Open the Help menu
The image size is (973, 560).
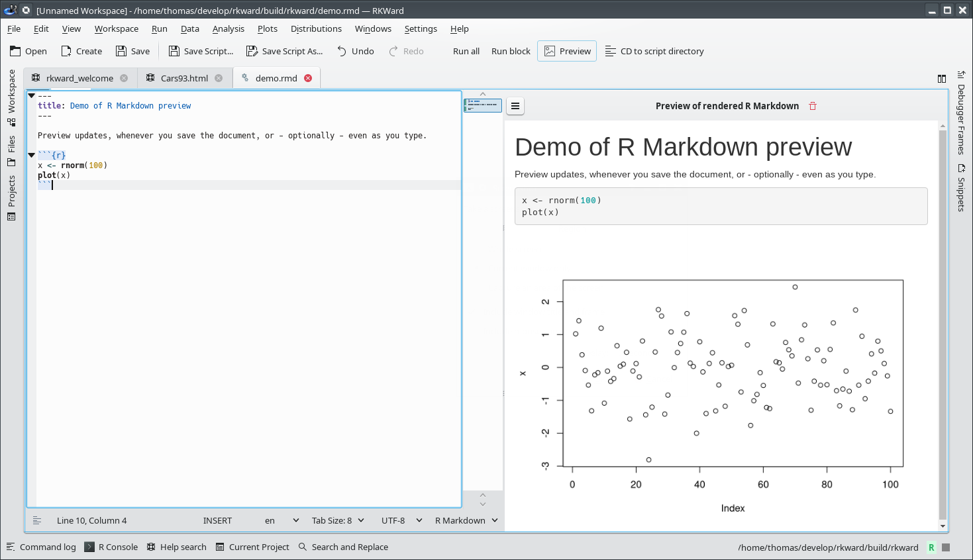coord(460,28)
